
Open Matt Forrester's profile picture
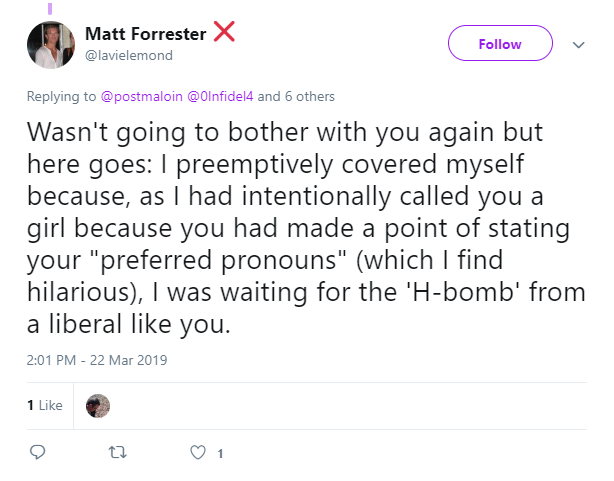click(51, 45)
